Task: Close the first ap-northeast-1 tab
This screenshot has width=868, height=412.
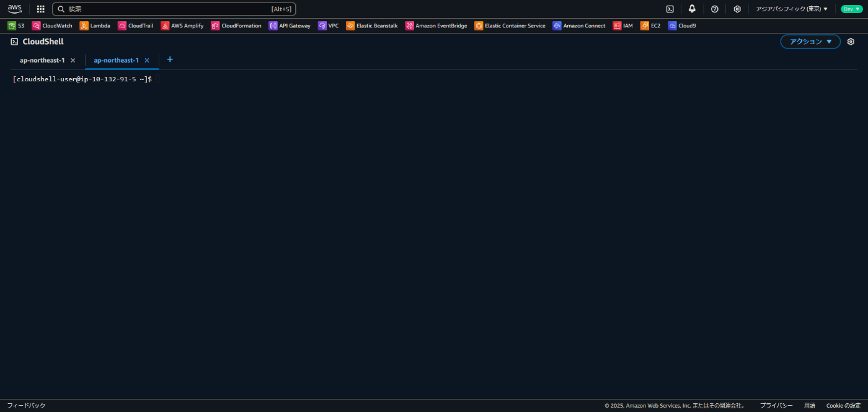Action: point(73,60)
